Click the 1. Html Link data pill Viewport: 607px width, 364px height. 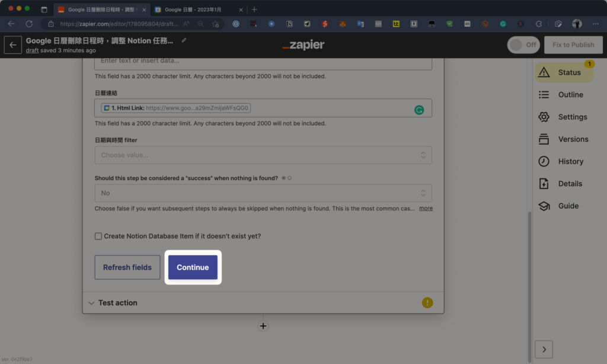[x=175, y=108]
